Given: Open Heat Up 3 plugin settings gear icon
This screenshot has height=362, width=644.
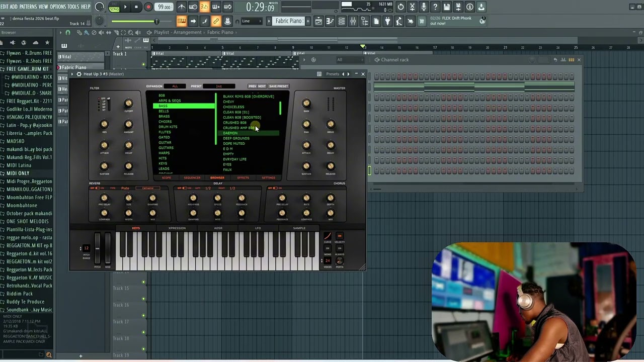Looking at the screenshot, I should click(79, 74).
